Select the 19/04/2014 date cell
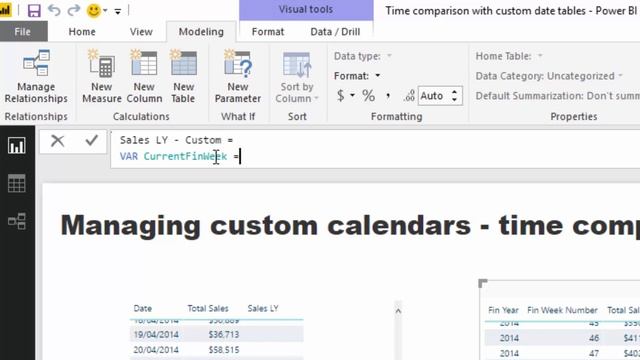 tap(156, 335)
